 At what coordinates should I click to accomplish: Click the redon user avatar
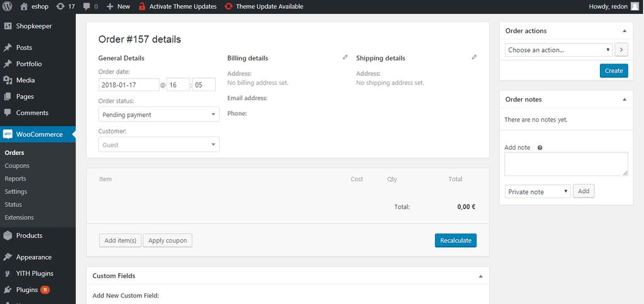pyautogui.click(x=635, y=6)
